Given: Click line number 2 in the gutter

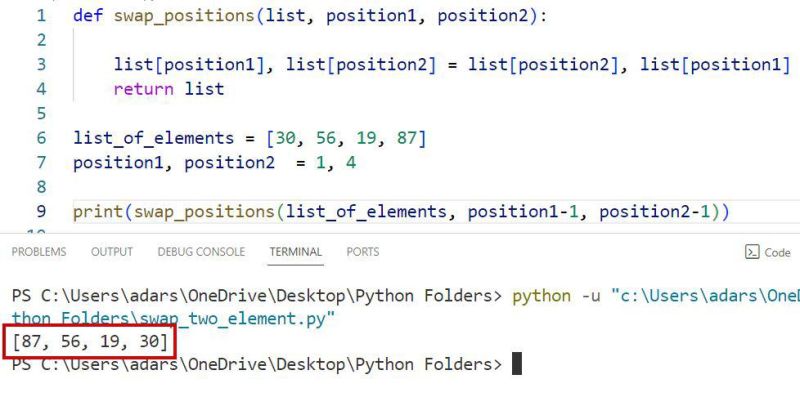Looking at the screenshot, I should click(41, 40).
